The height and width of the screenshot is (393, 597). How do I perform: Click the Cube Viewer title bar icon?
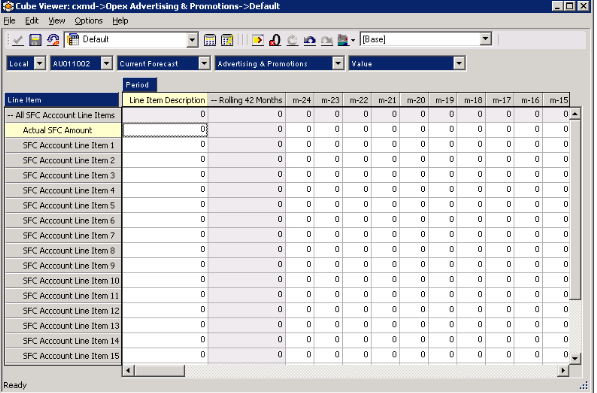8,6
